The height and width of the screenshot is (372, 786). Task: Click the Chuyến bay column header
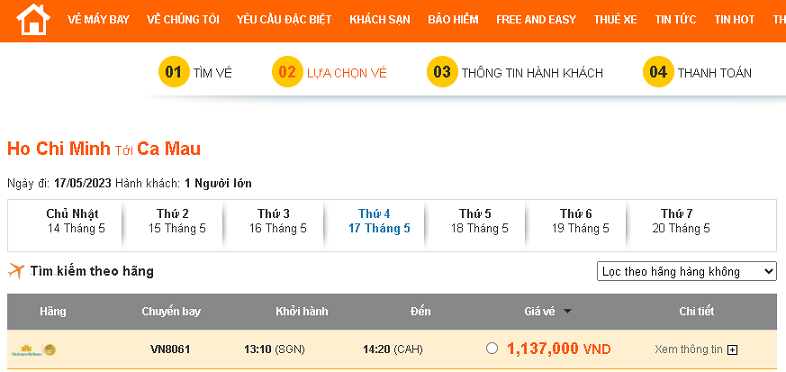tap(171, 311)
